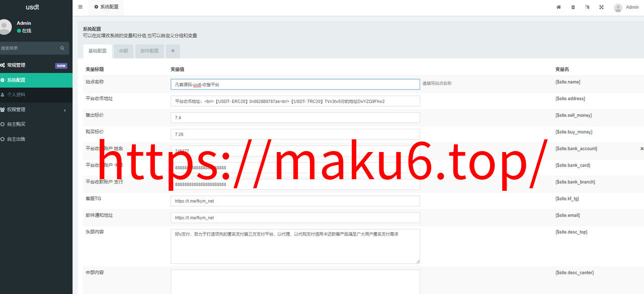Open 个人资料 in the sidebar
Viewport: 644px width, 294px height.
pyautogui.click(x=36, y=95)
